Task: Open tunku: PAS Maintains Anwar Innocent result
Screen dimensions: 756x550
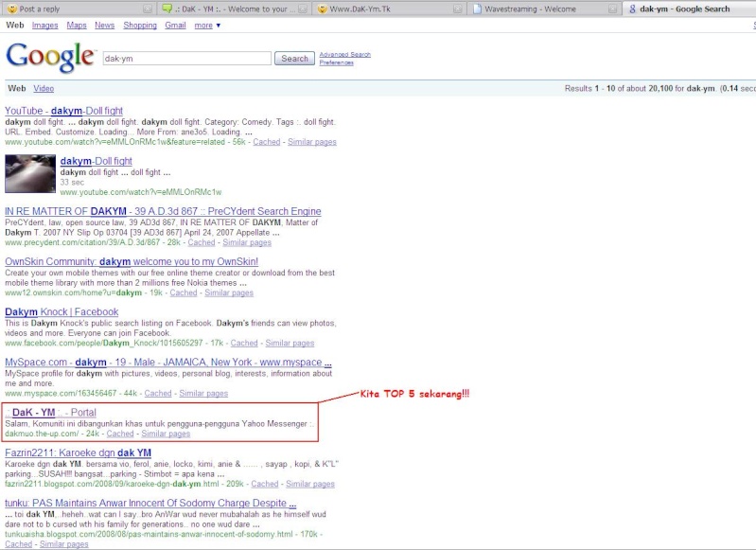Action: [x=150, y=503]
